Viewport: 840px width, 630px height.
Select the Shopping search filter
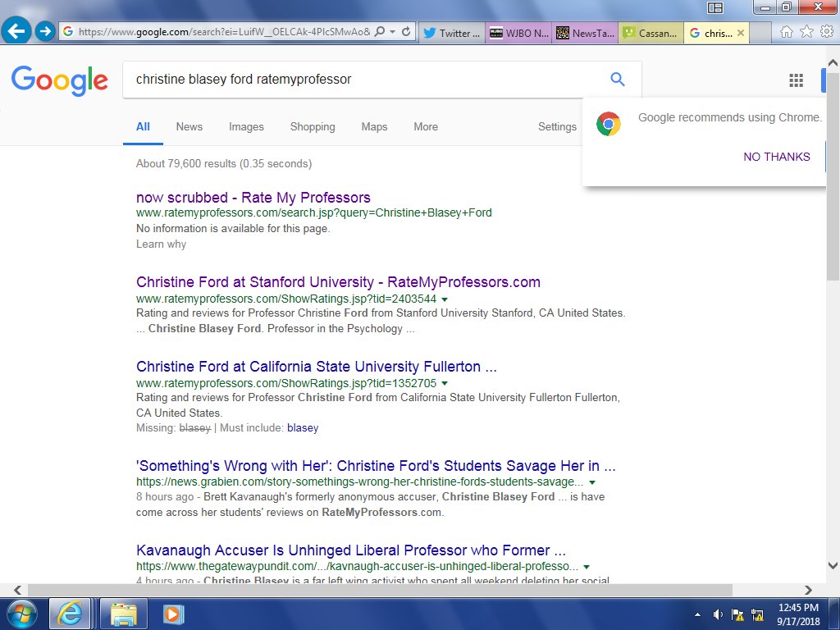313,127
